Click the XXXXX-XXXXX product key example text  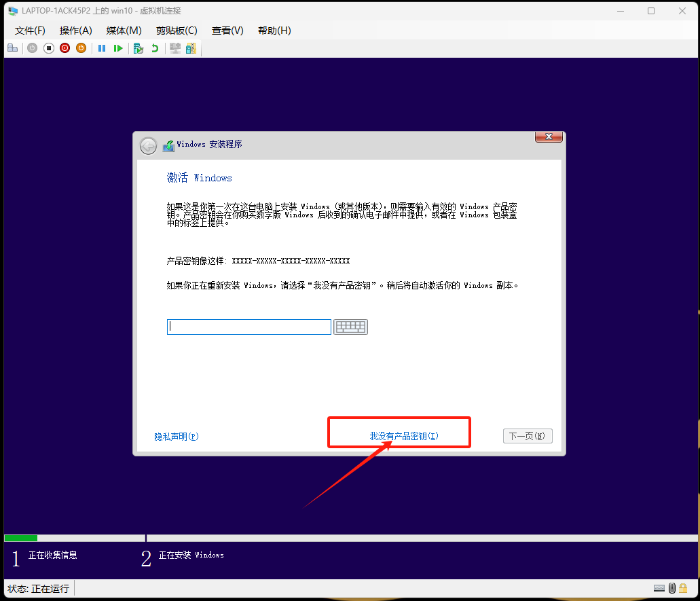(x=291, y=261)
